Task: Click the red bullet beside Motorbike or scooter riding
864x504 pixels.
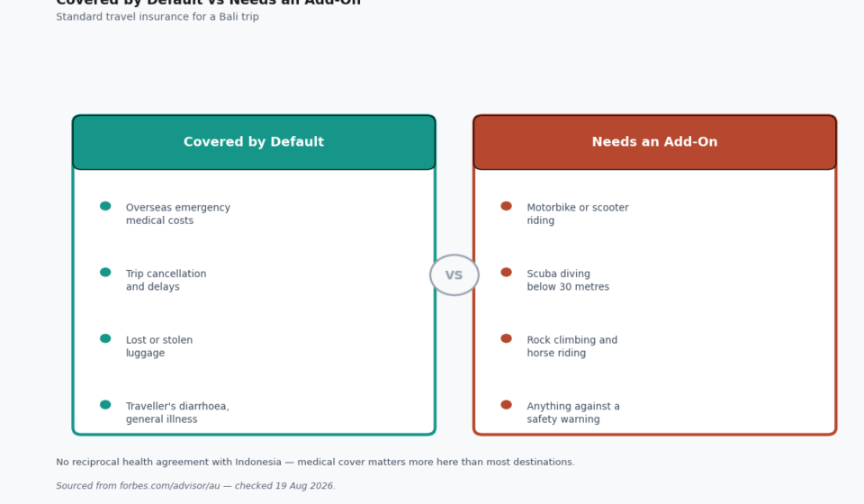Action: 507,206
